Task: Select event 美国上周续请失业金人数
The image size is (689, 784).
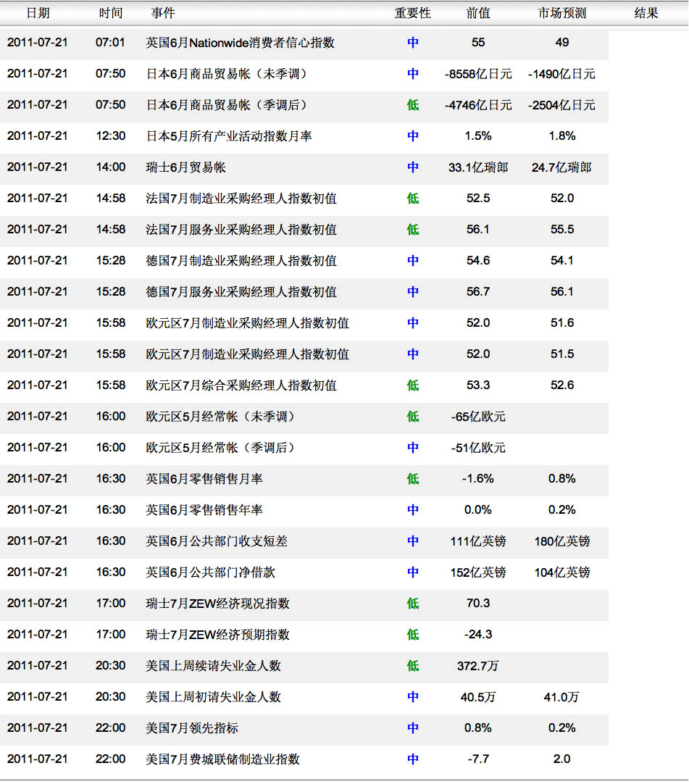Action: click(213, 665)
